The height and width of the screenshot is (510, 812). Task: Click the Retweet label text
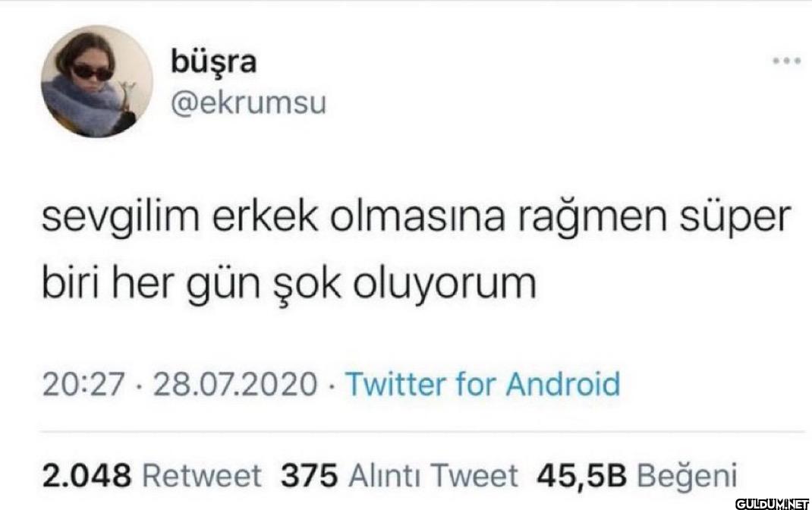201,475
